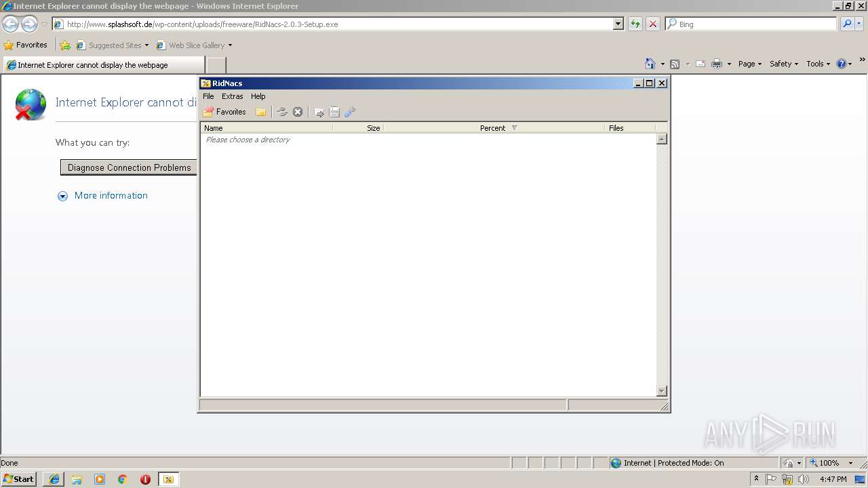
Task: Open the File menu in RidNacs
Action: 208,96
